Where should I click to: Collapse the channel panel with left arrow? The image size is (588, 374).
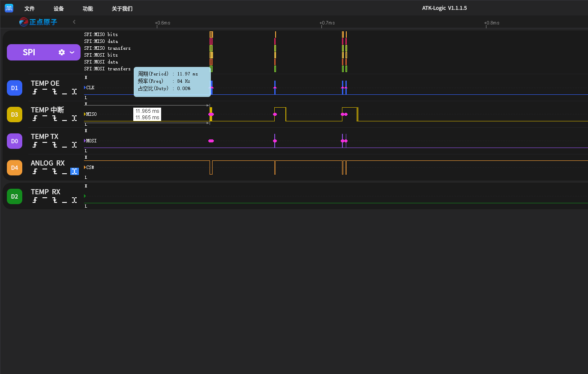pyautogui.click(x=74, y=22)
